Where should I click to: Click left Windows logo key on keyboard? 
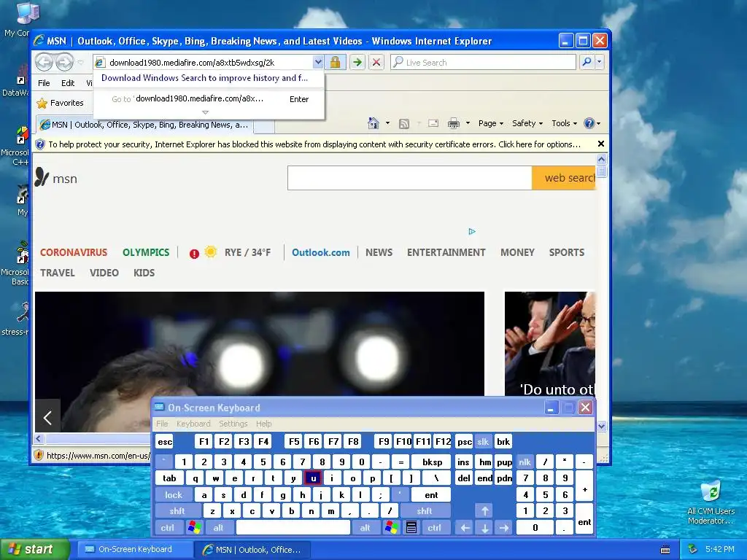coord(194,528)
